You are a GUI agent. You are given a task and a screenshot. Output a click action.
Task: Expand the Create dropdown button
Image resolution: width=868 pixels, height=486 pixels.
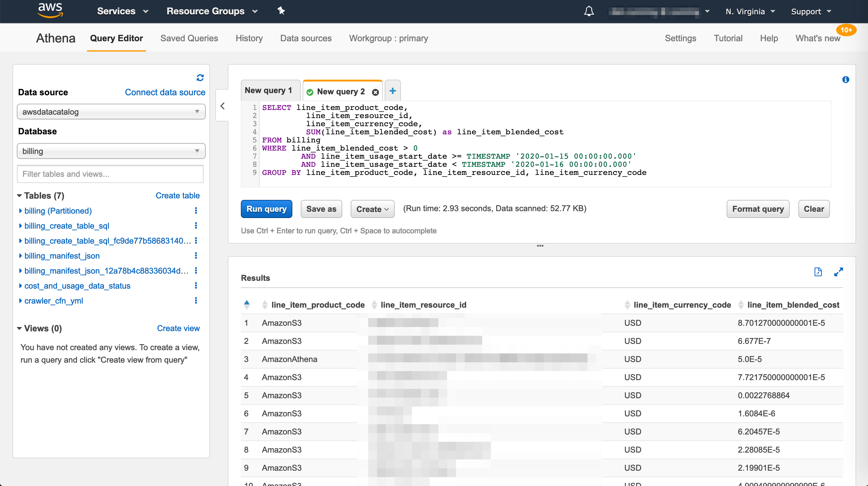(372, 209)
